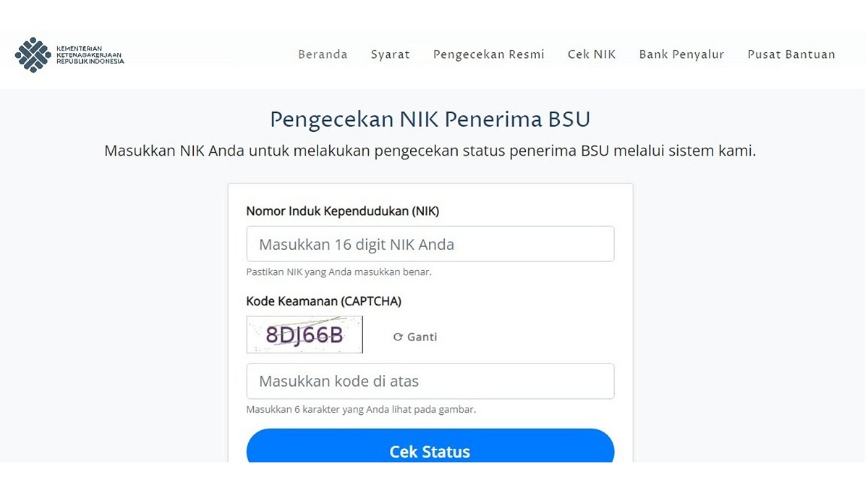This screenshot has width=868, height=488.
Task: Click the Ganti link to change CAPTCHA
Action: point(421,336)
